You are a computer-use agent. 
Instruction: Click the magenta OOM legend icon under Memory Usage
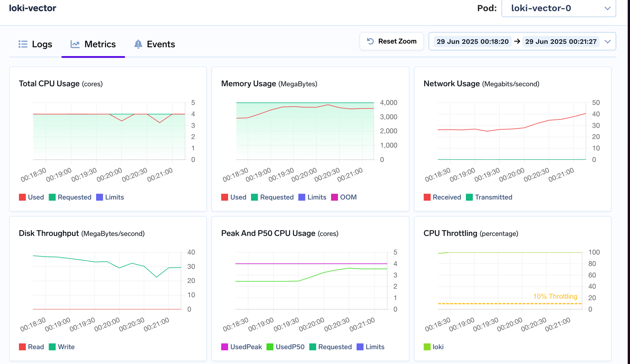pyautogui.click(x=334, y=197)
